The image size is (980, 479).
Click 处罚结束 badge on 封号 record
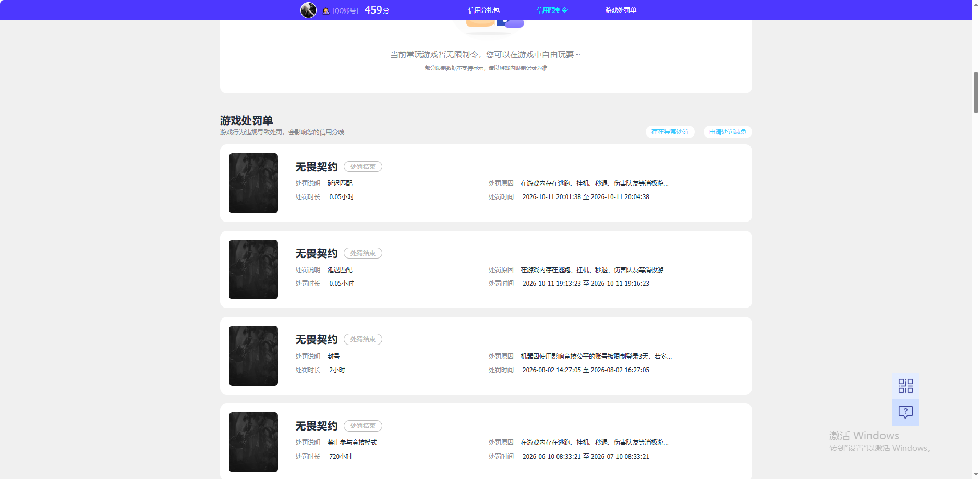pos(363,339)
